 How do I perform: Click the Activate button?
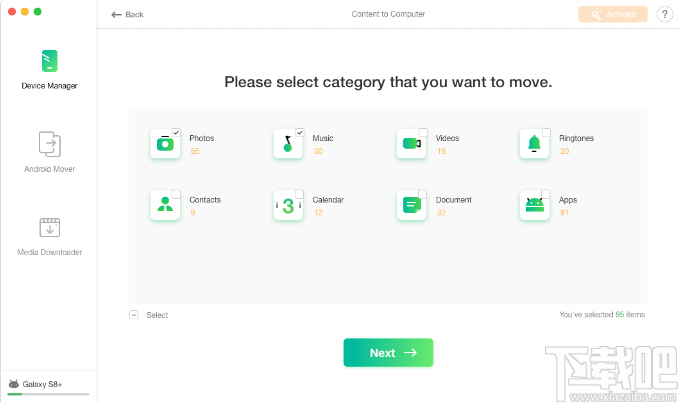point(612,15)
